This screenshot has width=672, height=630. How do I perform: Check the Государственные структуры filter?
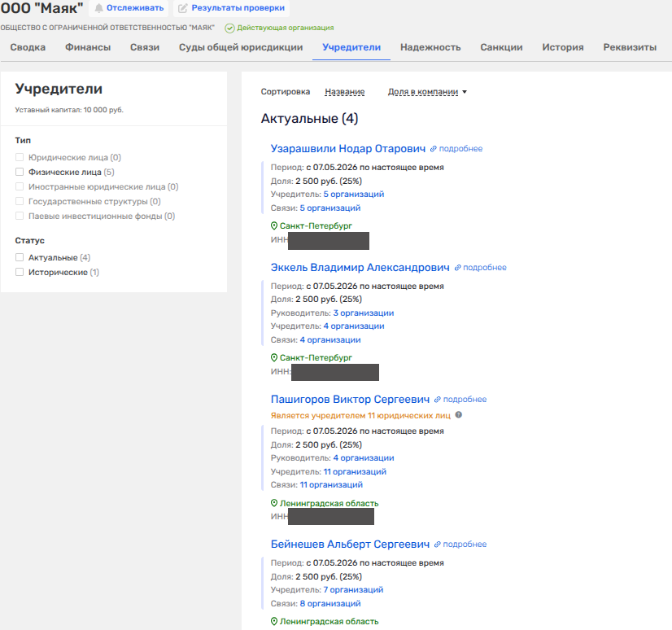pos(20,201)
